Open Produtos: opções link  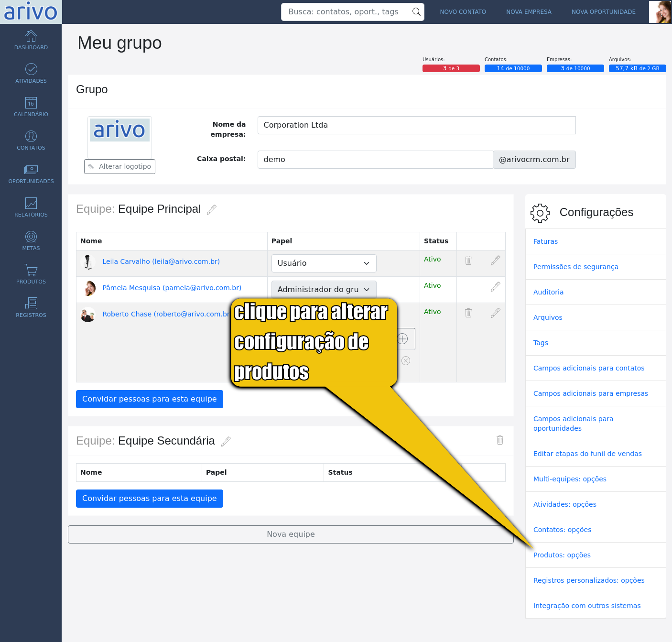click(562, 555)
